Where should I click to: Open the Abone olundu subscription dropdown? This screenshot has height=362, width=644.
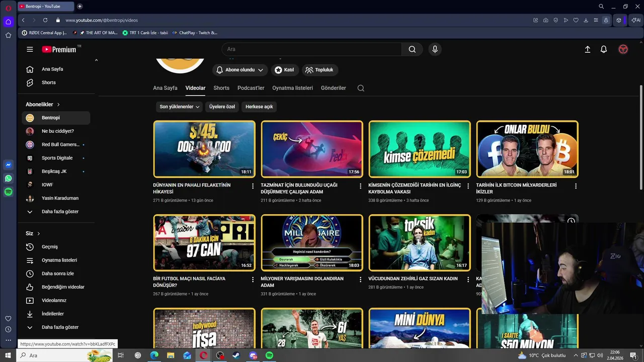coord(239,70)
